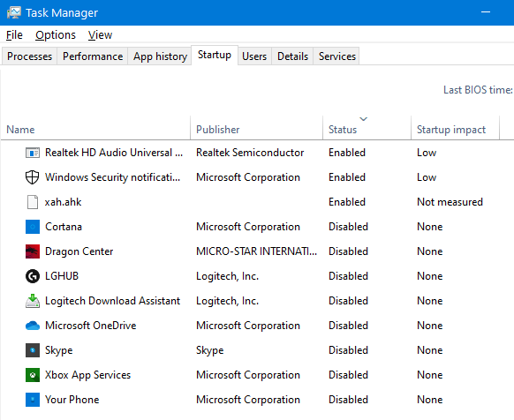Select the Dragon Center entry name

tap(79, 251)
